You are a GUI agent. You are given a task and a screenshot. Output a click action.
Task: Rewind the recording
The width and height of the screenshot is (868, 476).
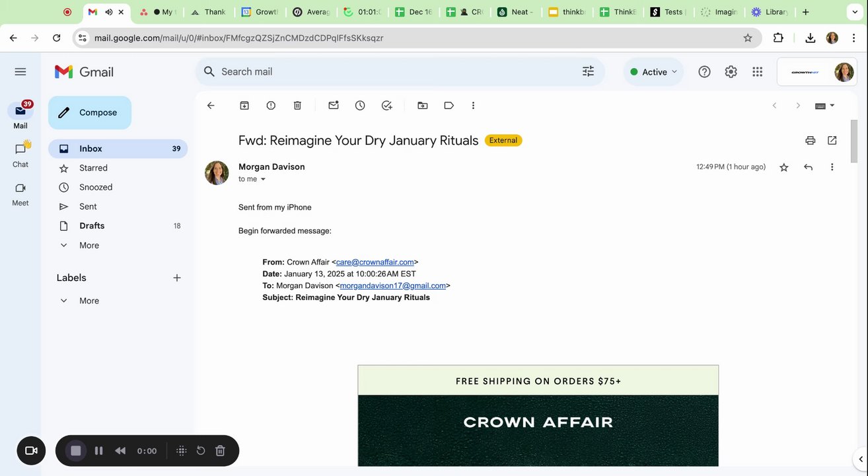coord(120,451)
